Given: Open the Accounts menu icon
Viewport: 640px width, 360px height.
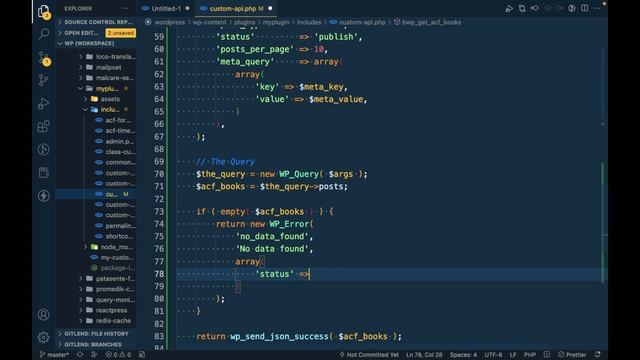Looking at the screenshot, I should click(x=43, y=315).
